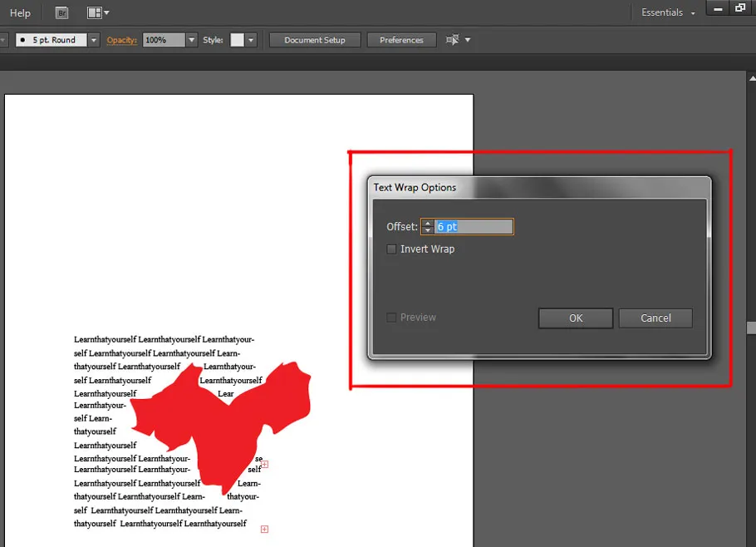This screenshot has width=756, height=547.
Task: Open the 5 pt. Round brush definition dropdown
Action: pyautogui.click(x=93, y=39)
